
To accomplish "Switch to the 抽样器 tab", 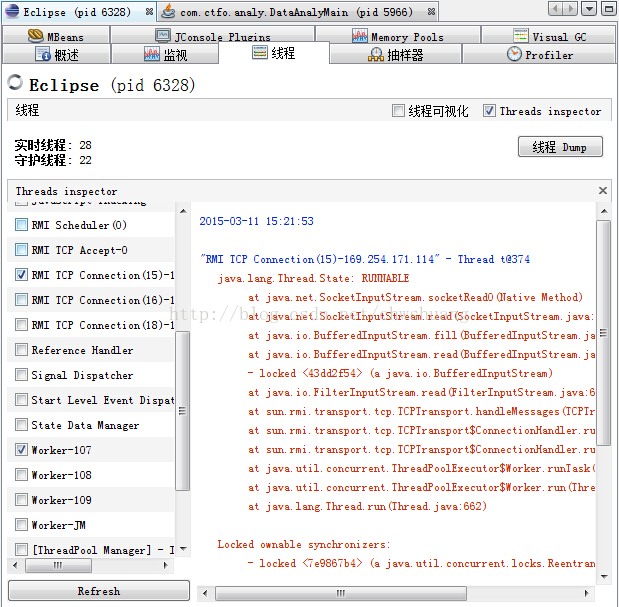I will [x=396, y=54].
